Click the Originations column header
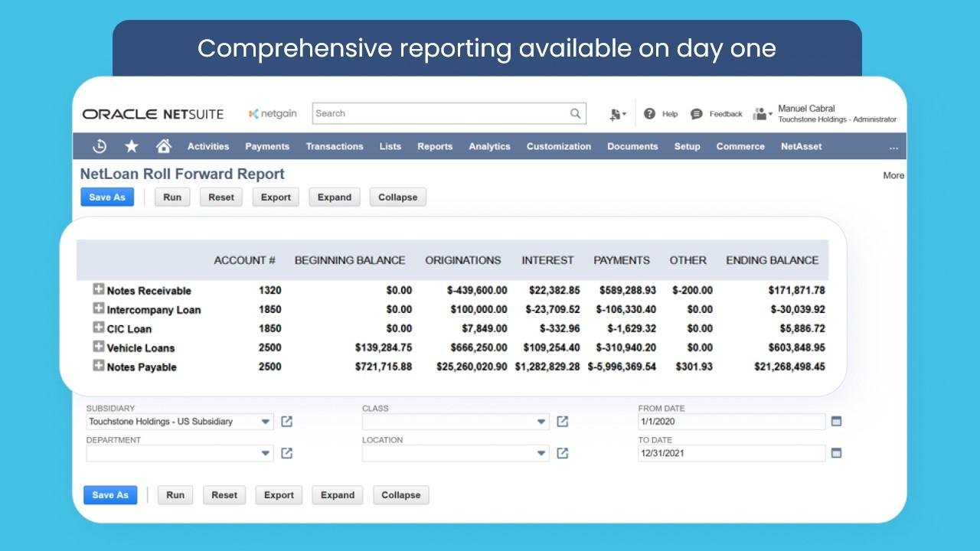 pyautogui.click(x=463, y=260)
